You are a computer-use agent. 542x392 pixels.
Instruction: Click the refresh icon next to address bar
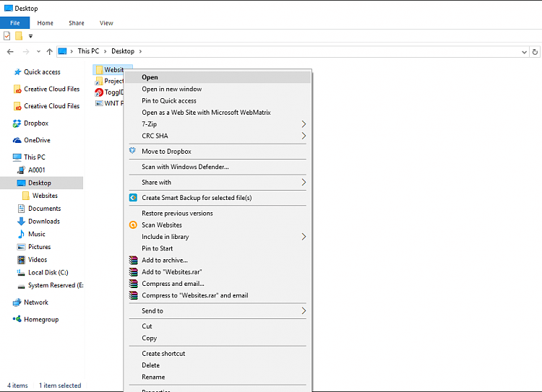(535, 52)
